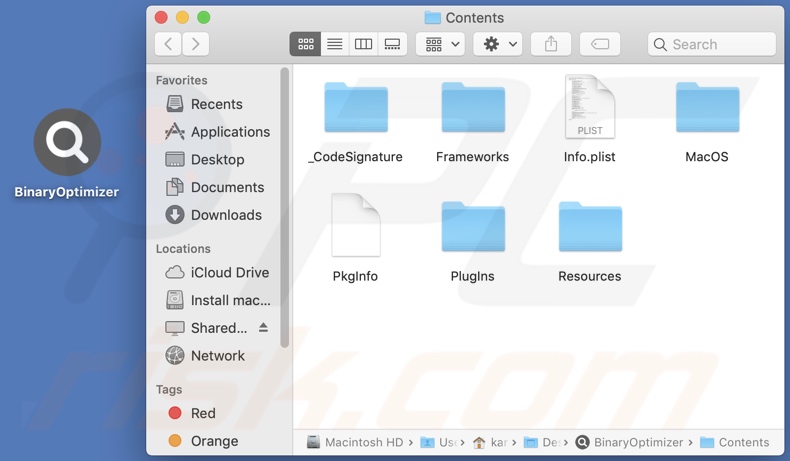
Task: Eject the Shared volume in sidebar
Action: [263, 327]
